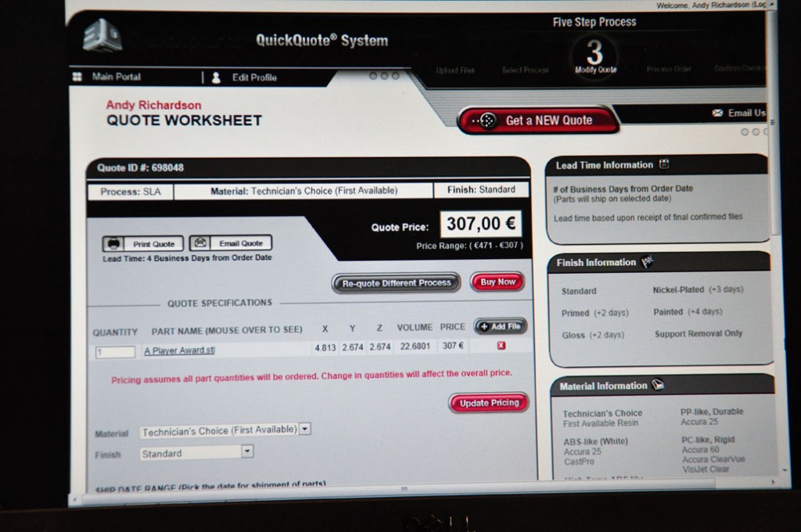
Task: Click Update Pricing
Action: pos(488,403)
